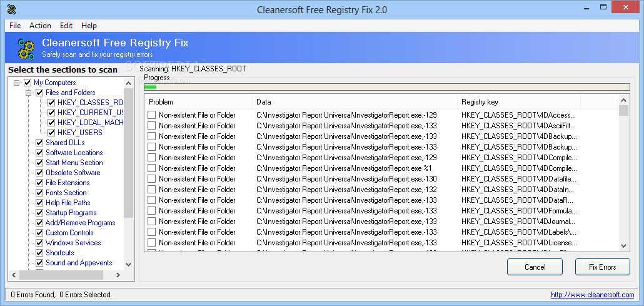The image size is (644, 306).
Task: Click the scan progress bar
Action: coord(386,87)
